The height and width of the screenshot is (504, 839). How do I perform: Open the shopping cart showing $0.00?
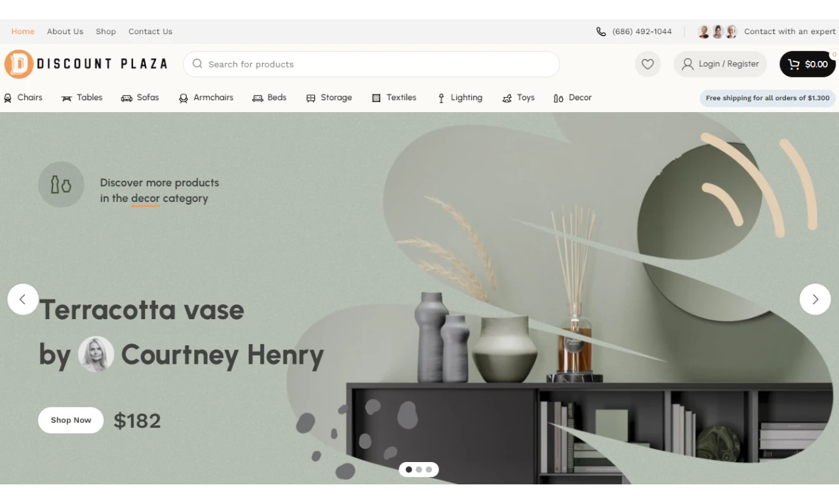[807, 64]
